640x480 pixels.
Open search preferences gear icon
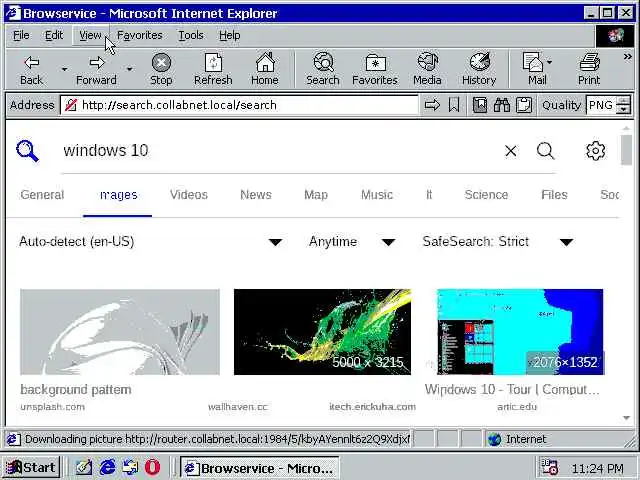point(596,151)
